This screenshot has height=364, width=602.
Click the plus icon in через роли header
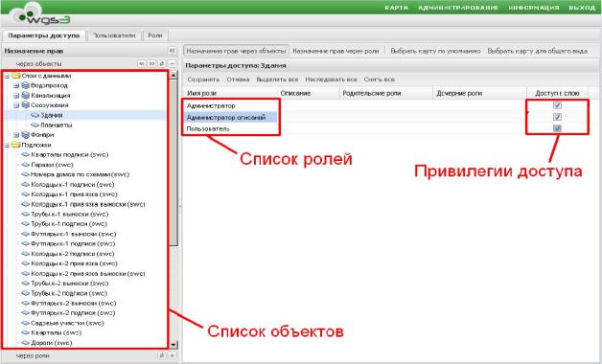pyautogui.click(x=172, y=356)
